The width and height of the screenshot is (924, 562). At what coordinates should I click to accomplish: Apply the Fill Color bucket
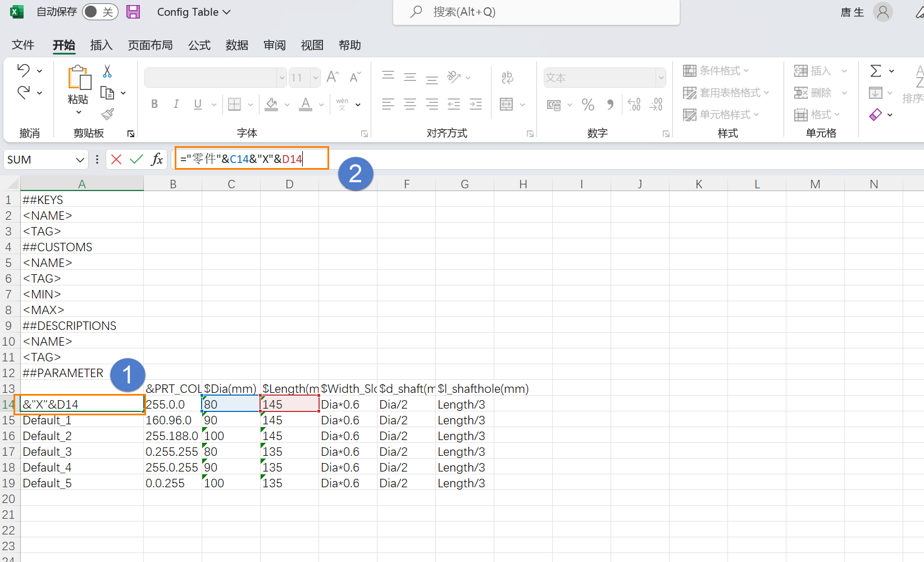click(272, 104)
